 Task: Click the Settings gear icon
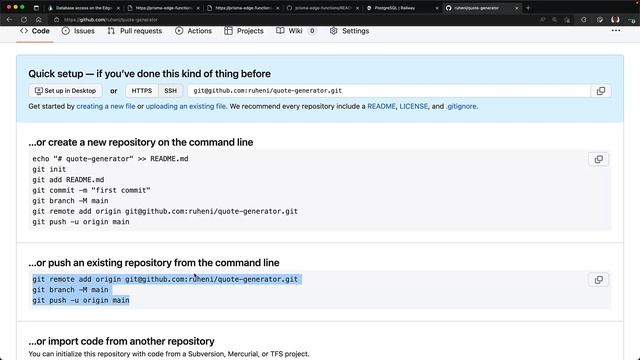pos(333,31)
